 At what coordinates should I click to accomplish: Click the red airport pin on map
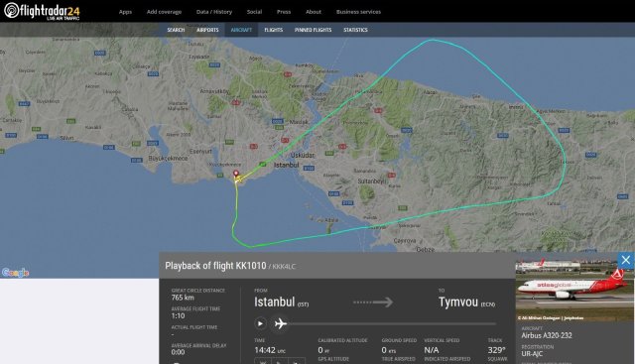click(x=236, y=175)
